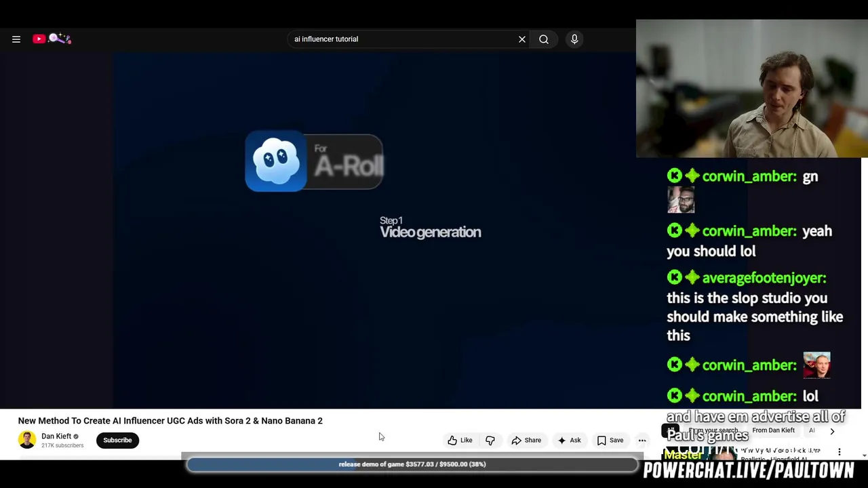The width and height of the screenshot is (868, 488).
Task: Open the YouTube hamburger guide menu
Action: tap(16, 39)
